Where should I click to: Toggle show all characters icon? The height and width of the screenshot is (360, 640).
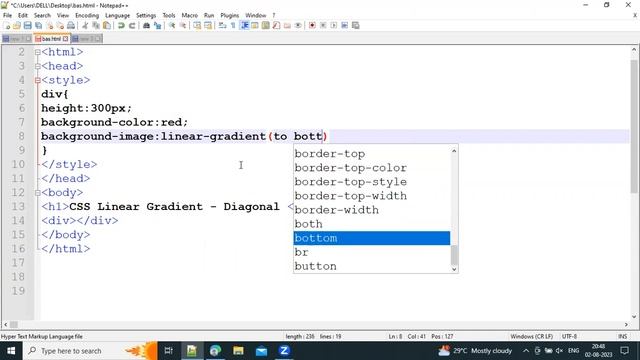(x=233, y=25)
